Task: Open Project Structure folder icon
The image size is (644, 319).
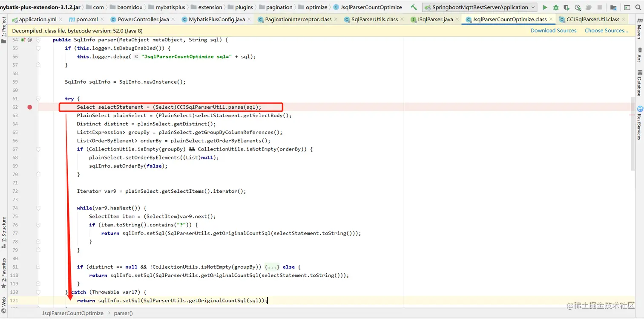Action: 613,7
